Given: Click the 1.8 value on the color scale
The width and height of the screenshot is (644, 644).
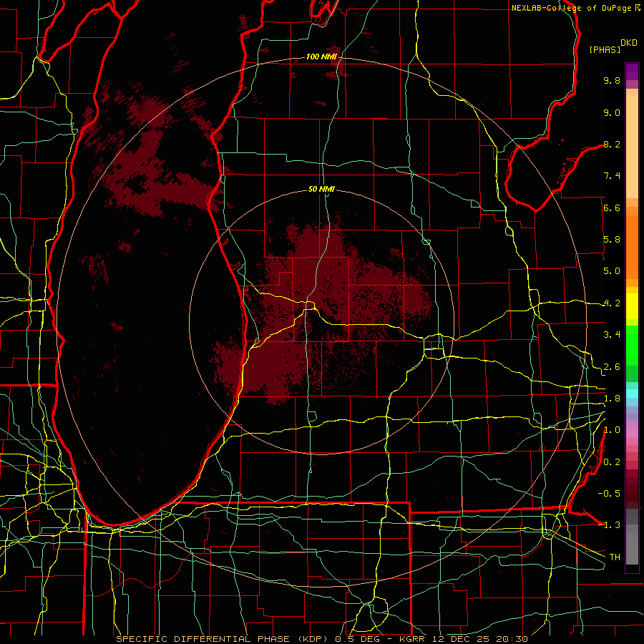Looking at the screenshot, I should [x=612, y=399].
